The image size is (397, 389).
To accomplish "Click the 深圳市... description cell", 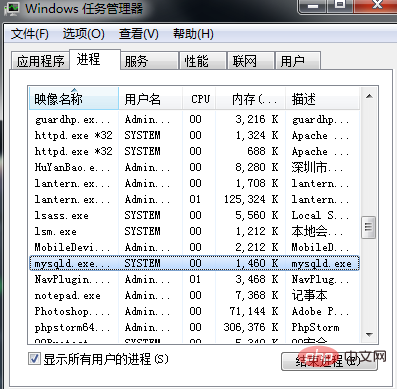I will (317, 167).
